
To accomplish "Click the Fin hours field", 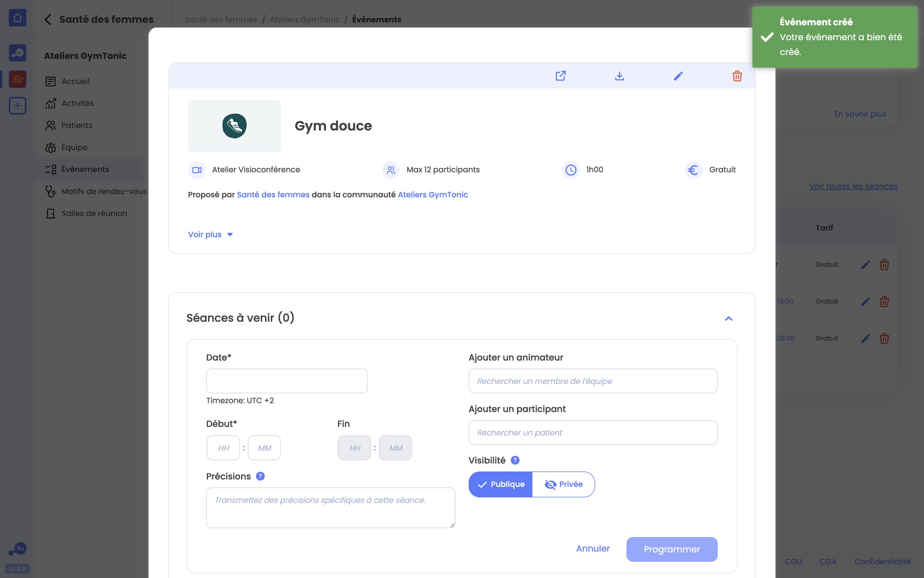I will (x=354, y=448).
